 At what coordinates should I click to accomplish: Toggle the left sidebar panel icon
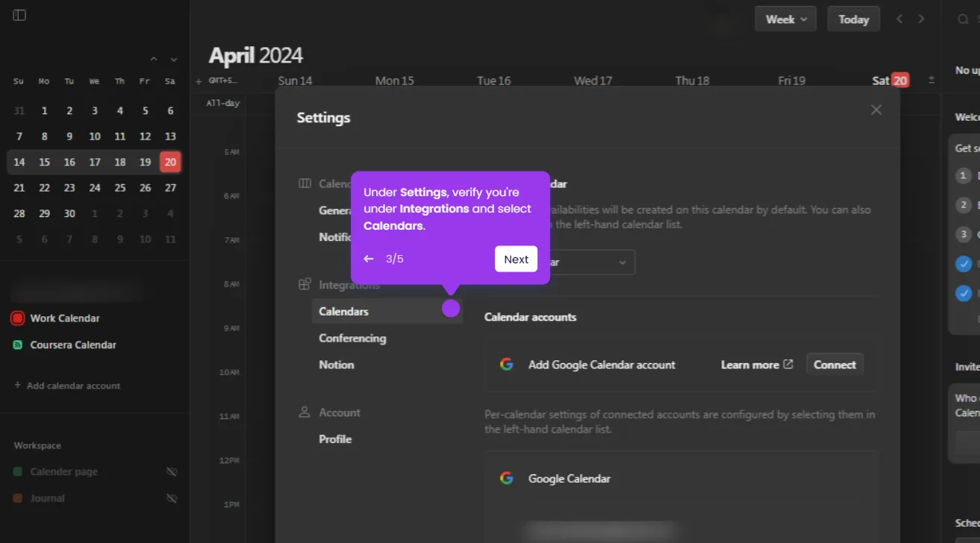click(19, 14)
